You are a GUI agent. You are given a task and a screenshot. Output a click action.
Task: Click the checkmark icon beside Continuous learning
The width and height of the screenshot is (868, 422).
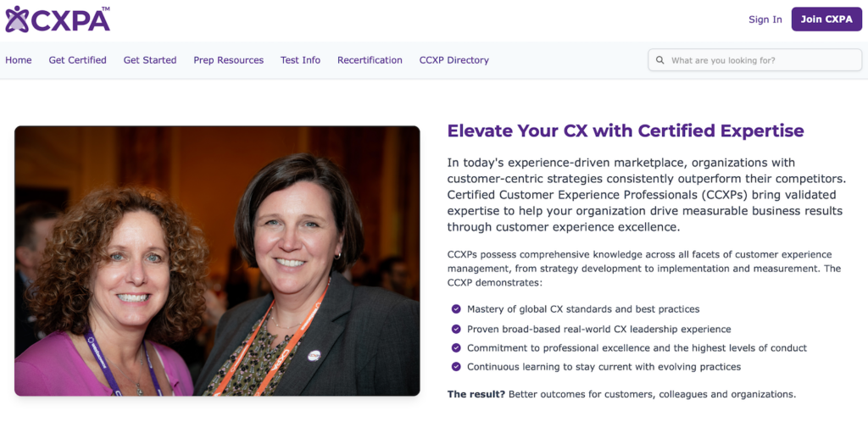pyautogui.click(x=456, y=367)
